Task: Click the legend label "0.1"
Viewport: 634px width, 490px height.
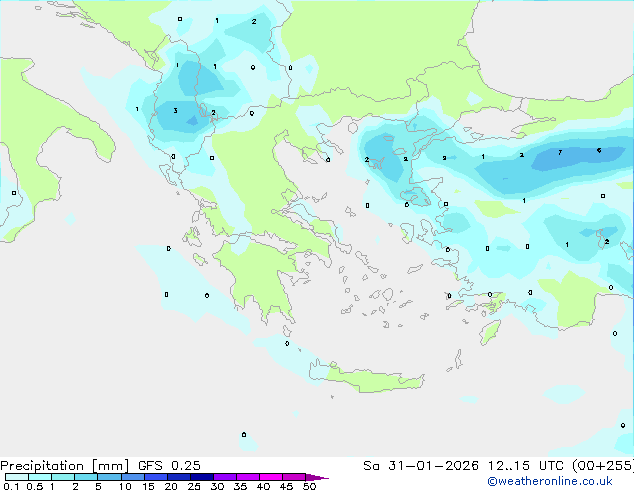Action: tap(11, 486)
